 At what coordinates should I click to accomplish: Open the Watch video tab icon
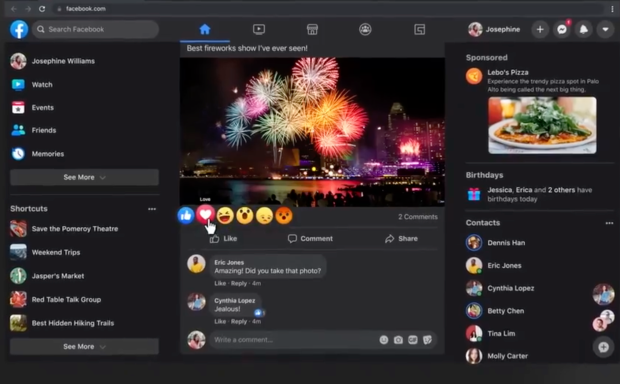pos(259,29)
